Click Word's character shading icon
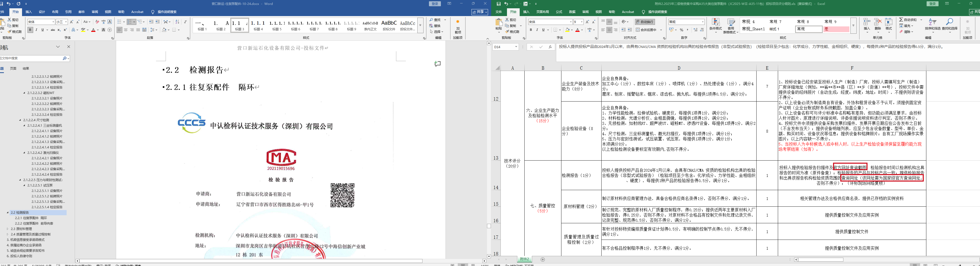The height and width of the screenshot is (266, 980). pos(103,30)
